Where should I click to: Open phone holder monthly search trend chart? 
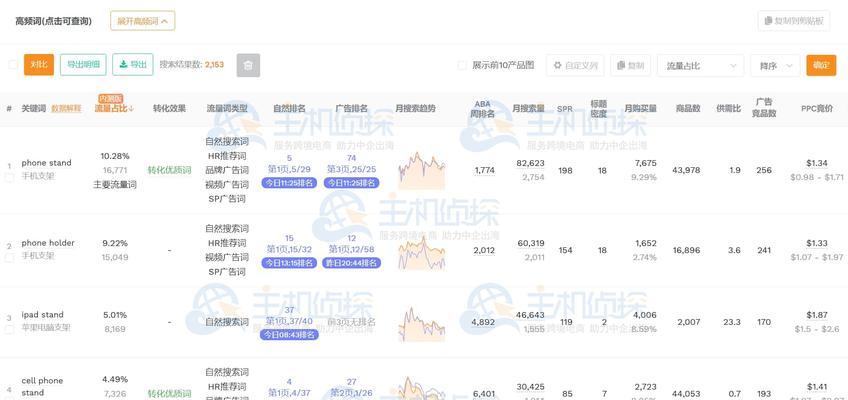click(x=421, y=252)
